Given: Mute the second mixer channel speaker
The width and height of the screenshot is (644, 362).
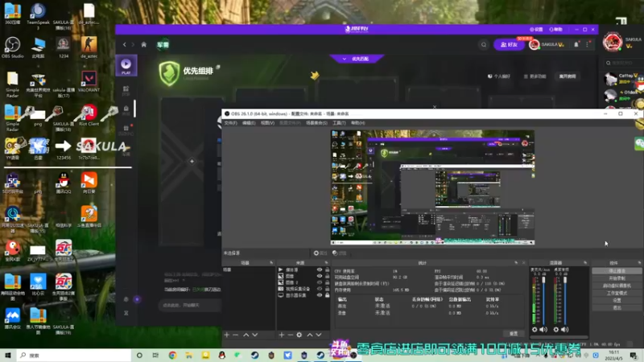Looking at the screenshot, I should 565,330.
